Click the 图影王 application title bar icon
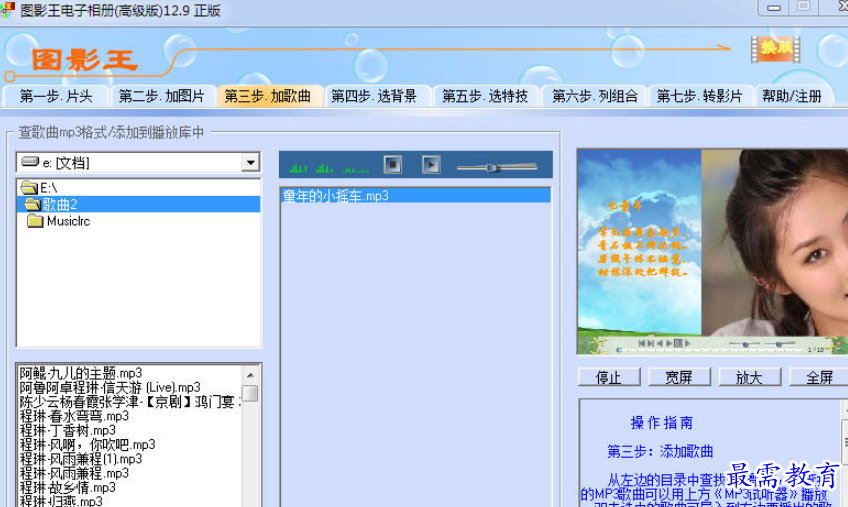This screenshot has width=848, height=507. click(7, 10)
